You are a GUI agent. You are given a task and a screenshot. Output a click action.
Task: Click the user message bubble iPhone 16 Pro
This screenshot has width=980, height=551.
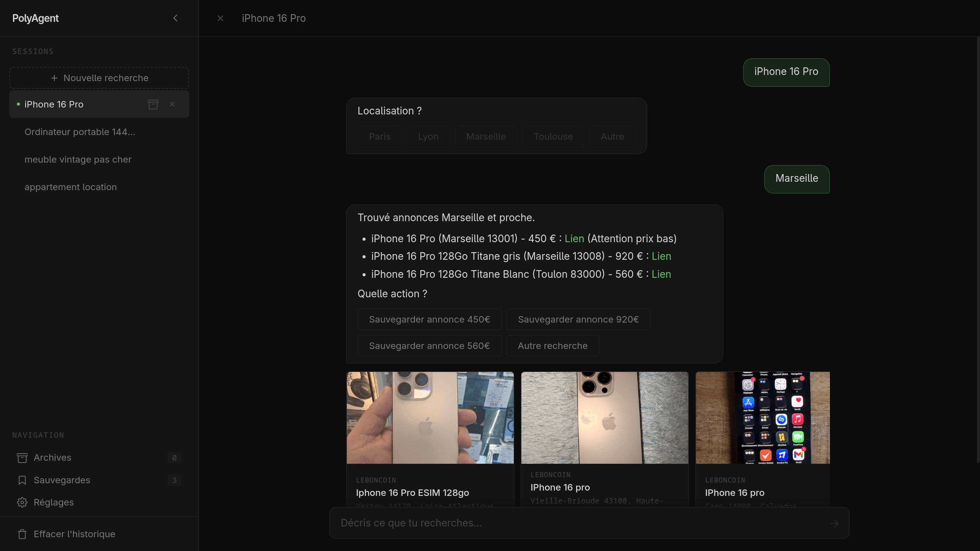tap(786, 72)
